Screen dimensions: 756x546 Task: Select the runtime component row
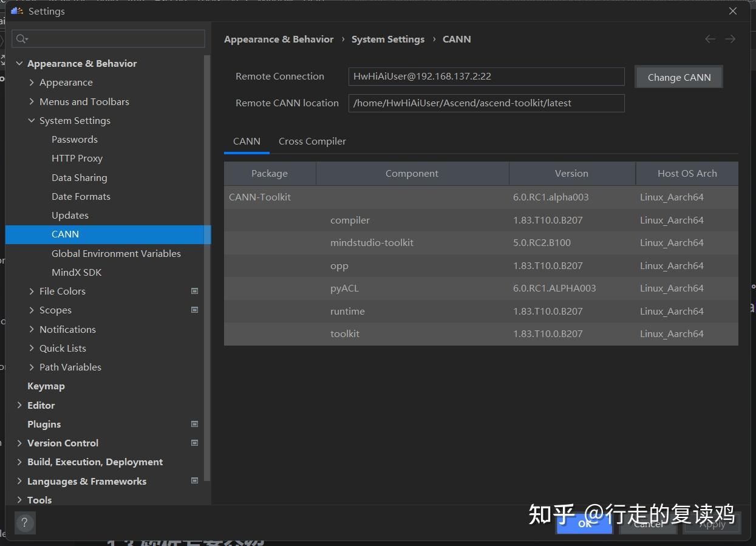tap(481, 311)
